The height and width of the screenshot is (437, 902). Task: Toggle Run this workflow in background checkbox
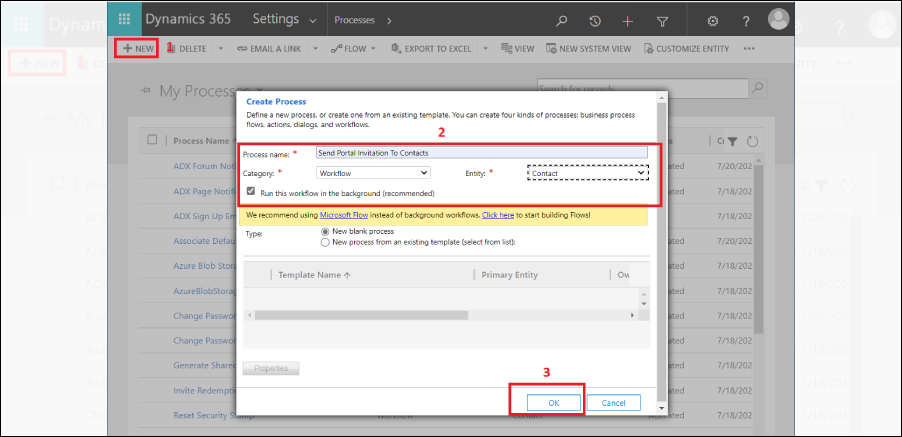coord(252,191)
